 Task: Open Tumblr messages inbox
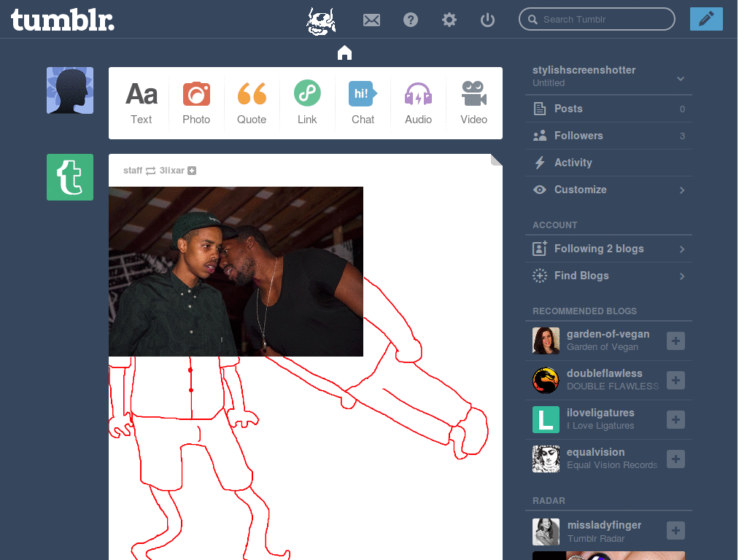371,20
